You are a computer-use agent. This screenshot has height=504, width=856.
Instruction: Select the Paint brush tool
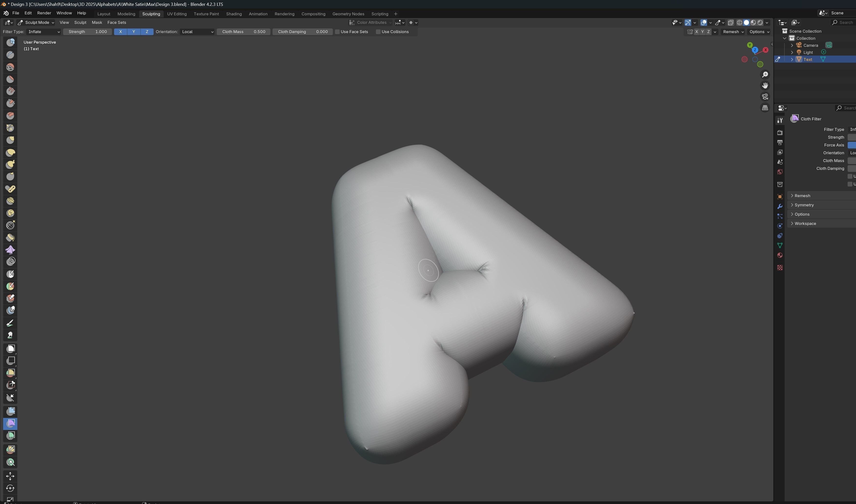point(10,323)
